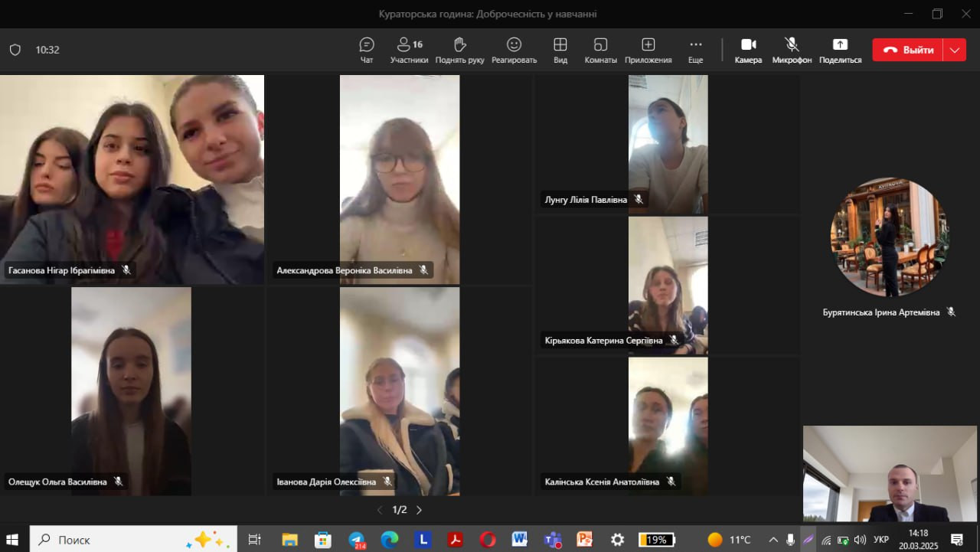Image resolution: width=980 pixels, height=552 pixels.
Task: Change the meeting view layout
Action: 560,50
